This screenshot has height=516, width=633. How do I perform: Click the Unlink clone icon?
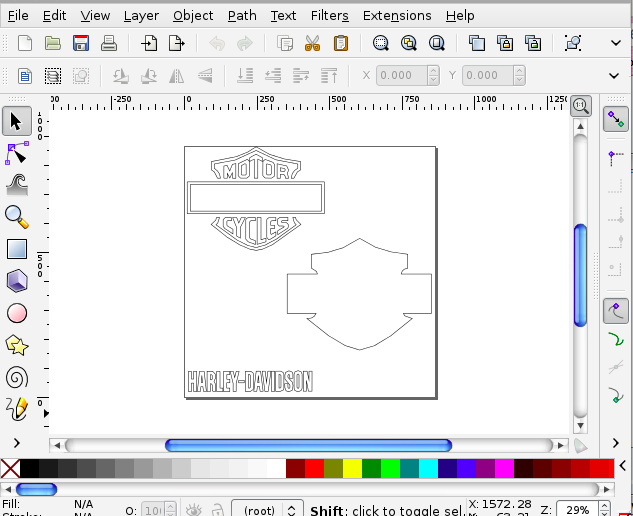tap(533, 43)
